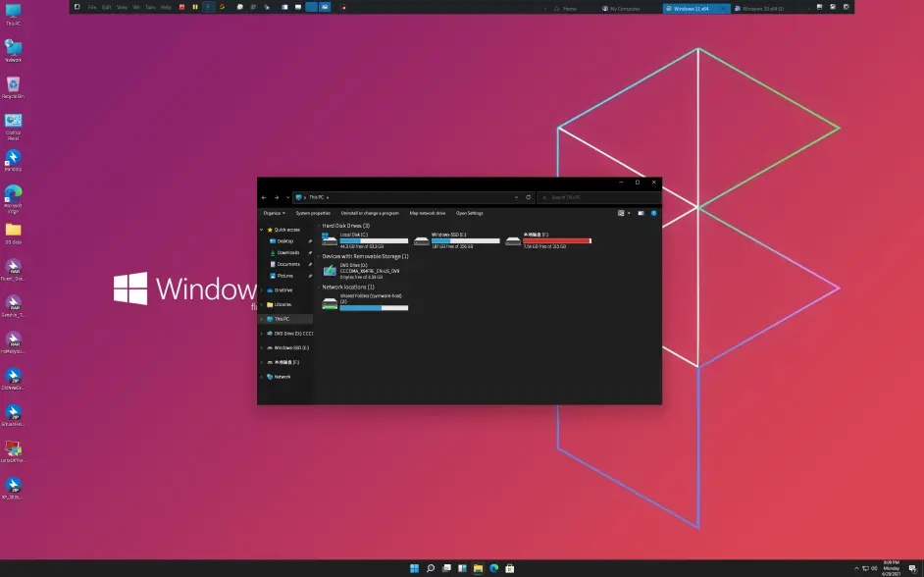Select Desktop in Quick access
Image resolution: width=924 pixels, height=577 pixels.
tap(285, 241)
